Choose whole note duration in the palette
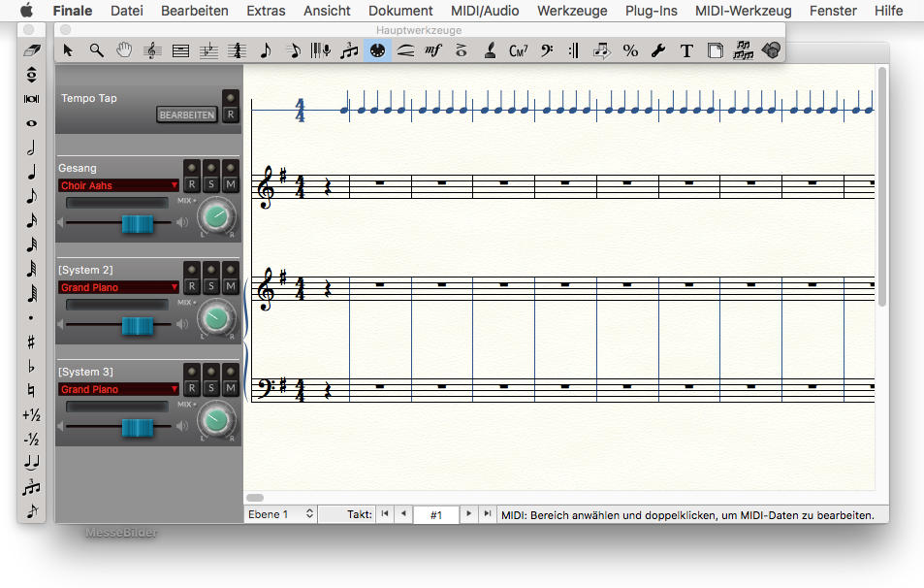 [32, 123]
